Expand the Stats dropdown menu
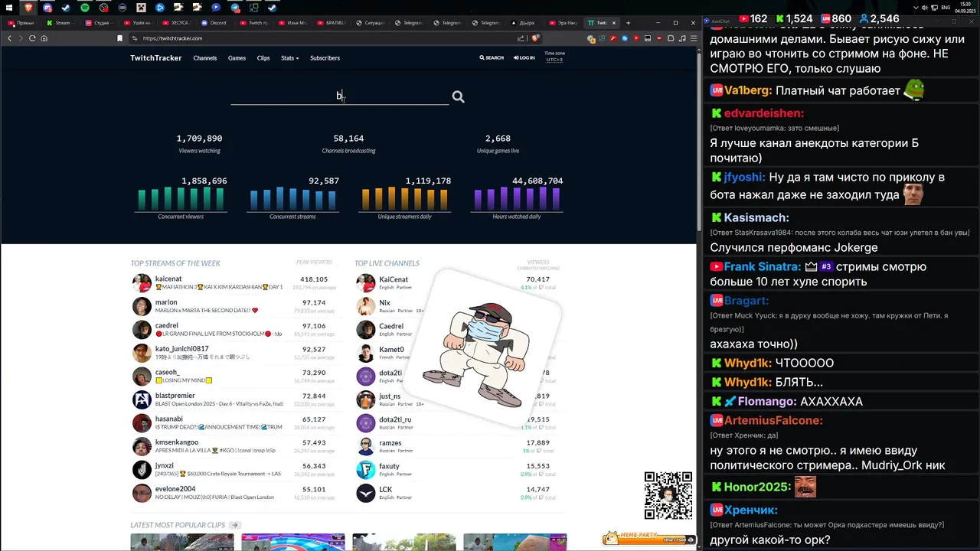Image resolution: width=980 pixels, height=551 pixels. click(289, 58)
